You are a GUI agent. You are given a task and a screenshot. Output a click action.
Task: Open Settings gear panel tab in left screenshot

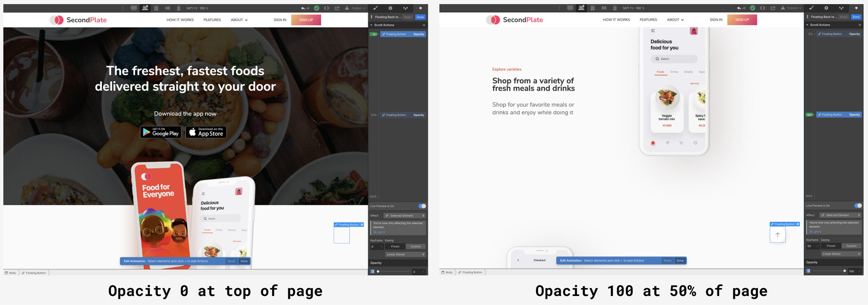390,8
